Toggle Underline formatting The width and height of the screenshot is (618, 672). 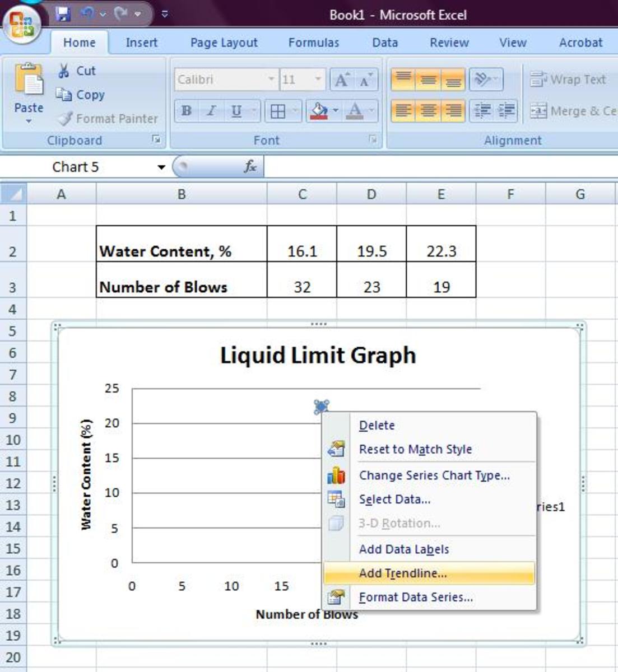click(x=236, y=110)
